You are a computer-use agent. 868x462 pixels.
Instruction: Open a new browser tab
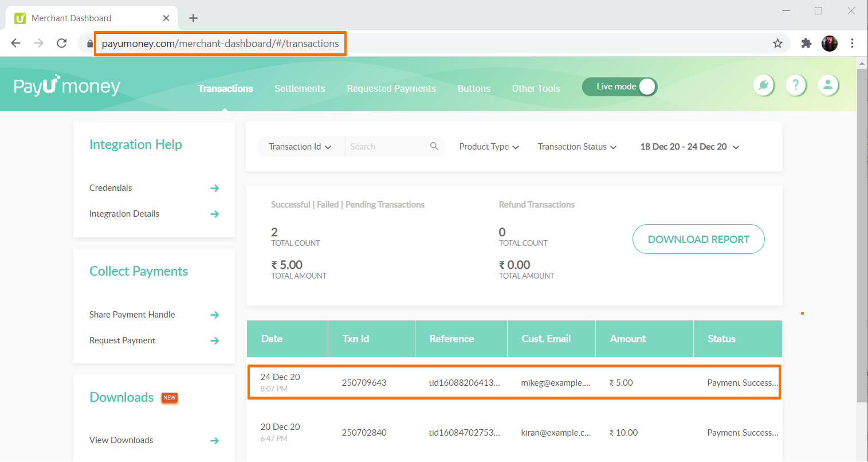coord(194,18)
